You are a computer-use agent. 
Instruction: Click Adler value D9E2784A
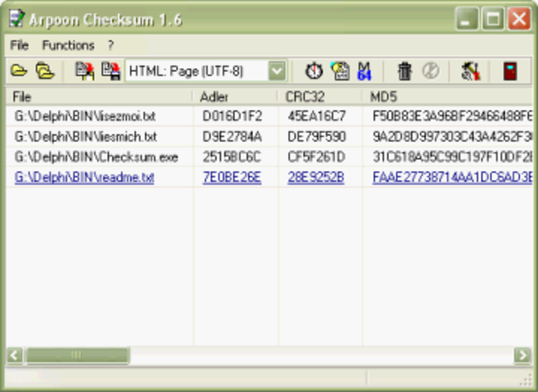[232, 137]
